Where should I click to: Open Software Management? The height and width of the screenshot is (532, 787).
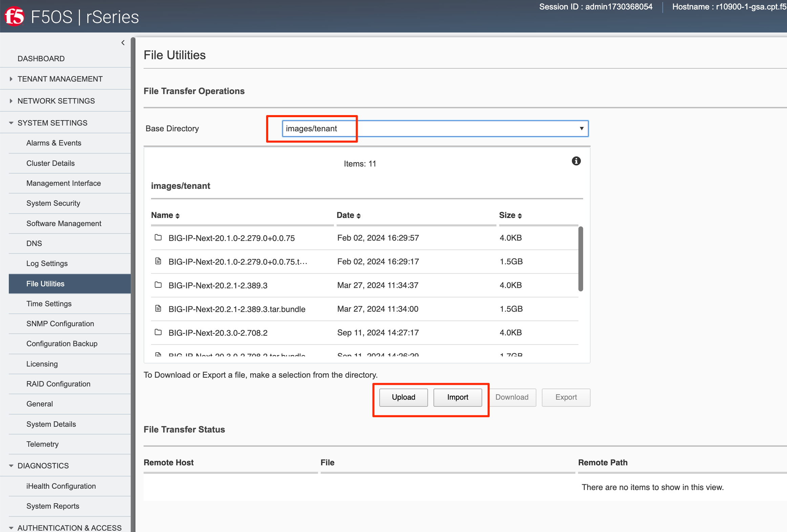point(64,223)
